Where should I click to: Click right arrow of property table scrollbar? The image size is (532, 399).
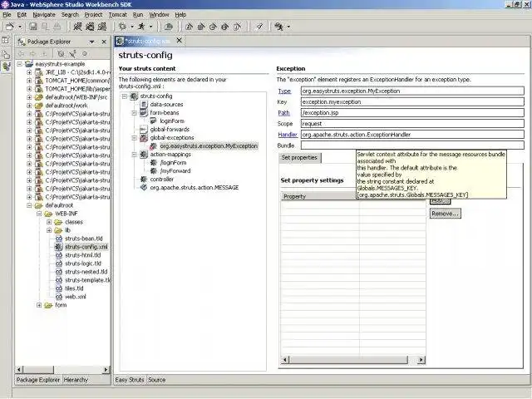coord(421,360)
